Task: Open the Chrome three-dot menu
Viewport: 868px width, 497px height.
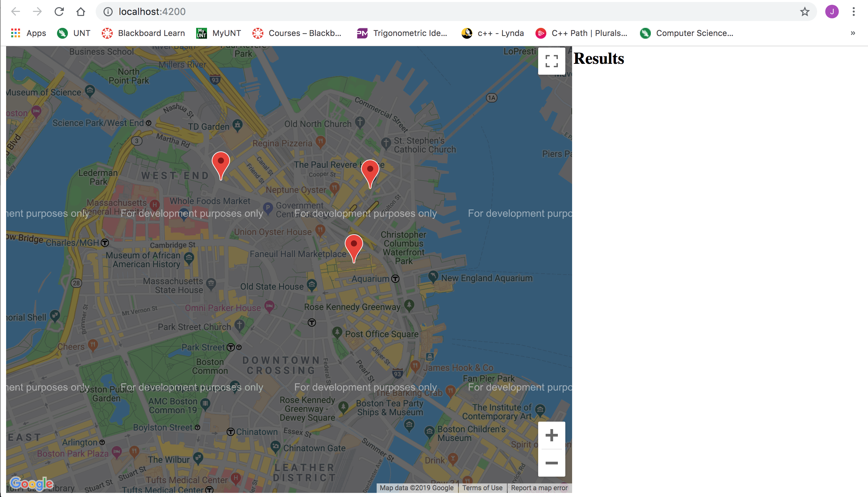Action: click(x=853, y=12)
